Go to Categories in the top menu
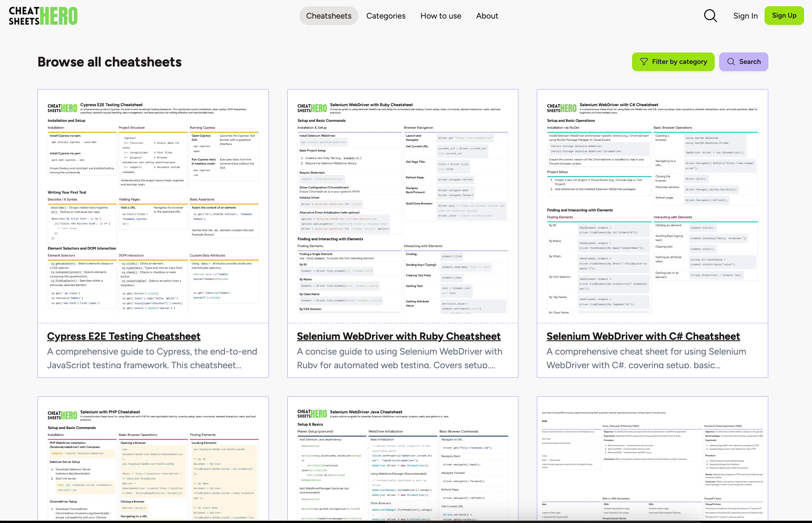 point(385,16)
